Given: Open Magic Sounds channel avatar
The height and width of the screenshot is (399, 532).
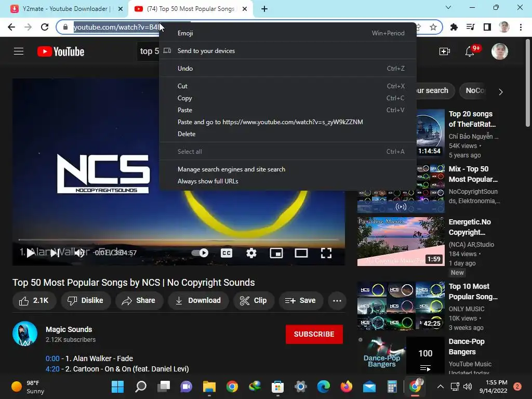Looking at the screenshot, I should tap(25, 334).
